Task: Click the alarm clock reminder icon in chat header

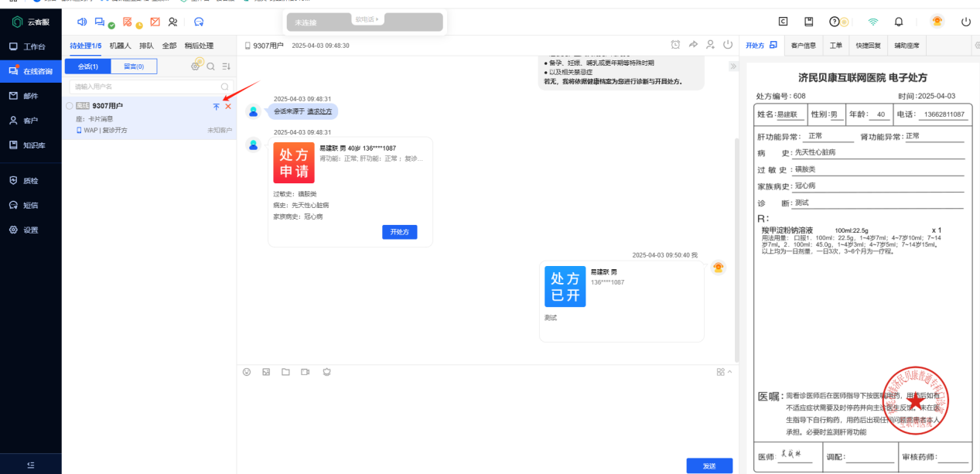Action: [x=675, y=45]
